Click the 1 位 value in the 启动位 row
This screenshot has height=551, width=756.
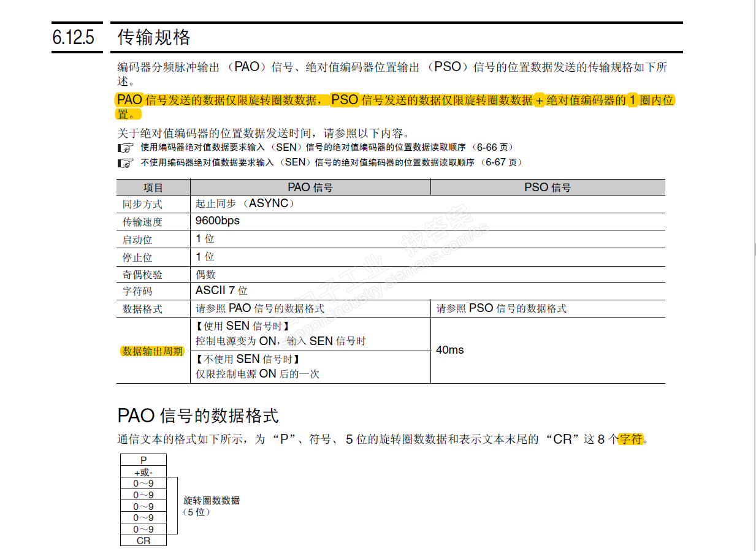coord(205,238)
